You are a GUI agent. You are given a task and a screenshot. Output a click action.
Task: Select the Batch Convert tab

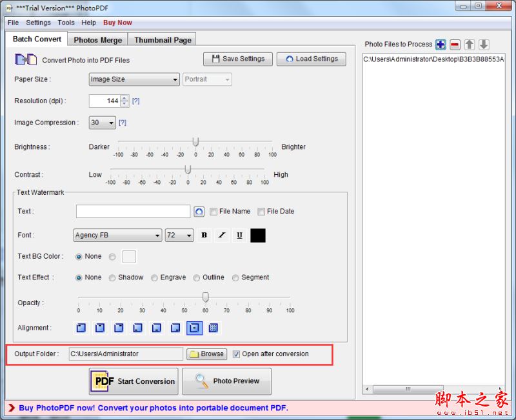tap(37, 39)
